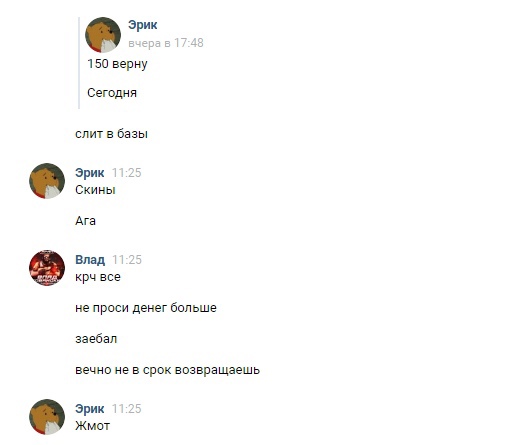Viewport: 511px width, 445px height.
Task: Select the Ага message
Action: [x=85, y=221]
